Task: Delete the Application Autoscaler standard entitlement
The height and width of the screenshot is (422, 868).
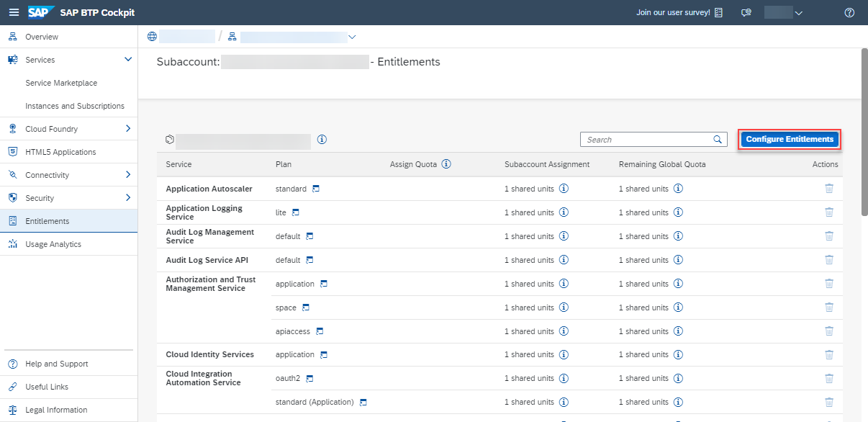Action: [x=829, y=189]
